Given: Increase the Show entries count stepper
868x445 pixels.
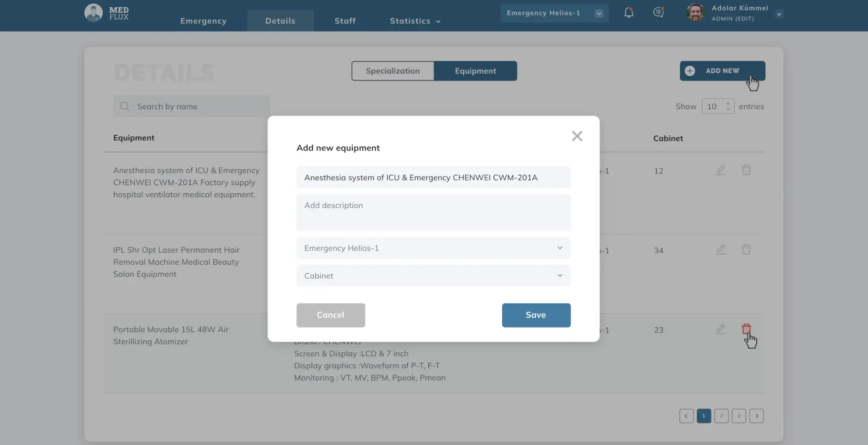Looking at the screenshot, I should click(x=727, y=103).
